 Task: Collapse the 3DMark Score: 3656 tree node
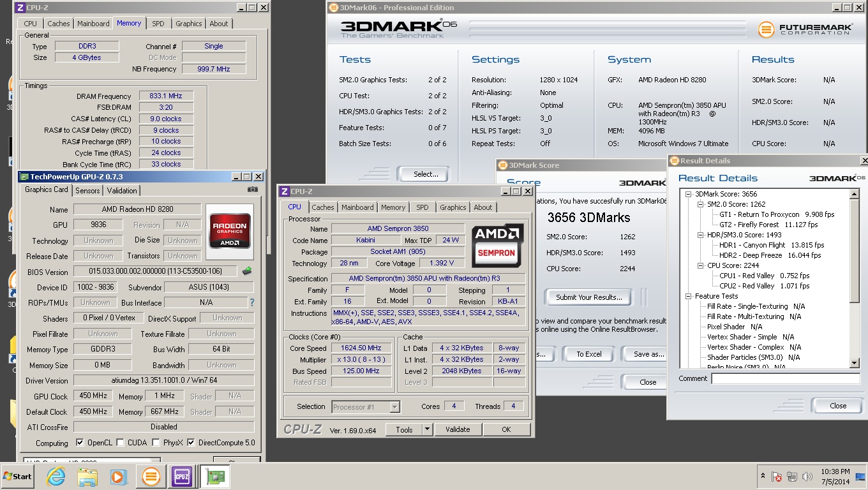[689, 194]
